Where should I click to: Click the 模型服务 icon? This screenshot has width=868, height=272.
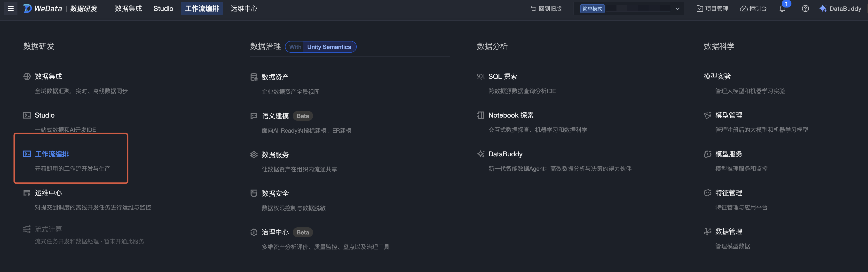point(707,154)
